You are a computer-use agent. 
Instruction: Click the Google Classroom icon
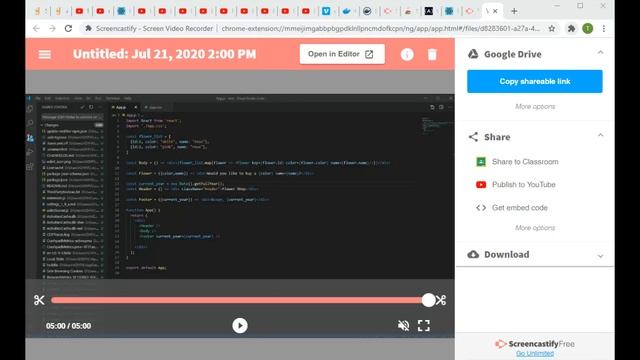pos(481,162)
